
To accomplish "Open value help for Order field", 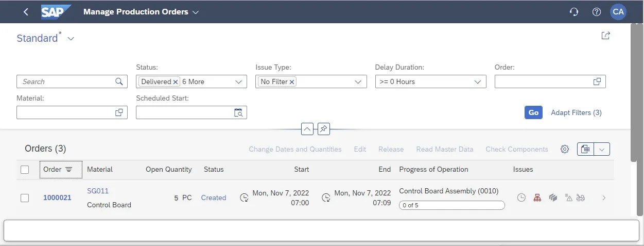I will click(x=597, y=81).
